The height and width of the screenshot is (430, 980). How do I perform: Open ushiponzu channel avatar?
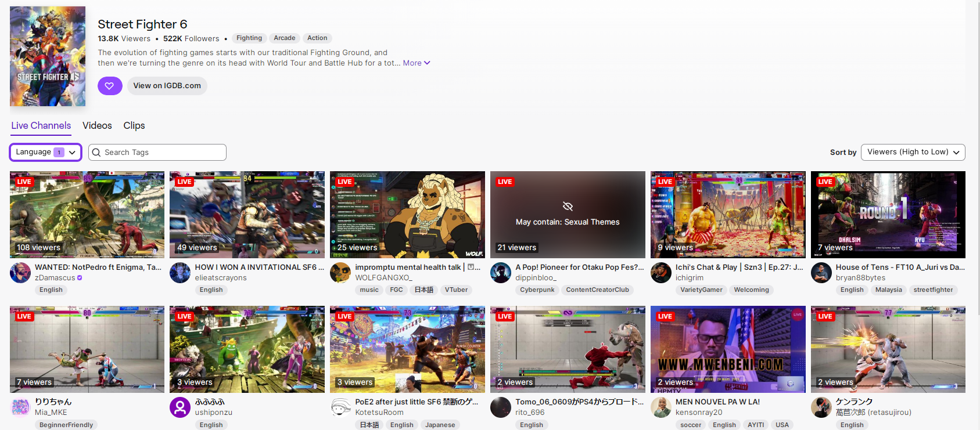[x=180, y=407]
